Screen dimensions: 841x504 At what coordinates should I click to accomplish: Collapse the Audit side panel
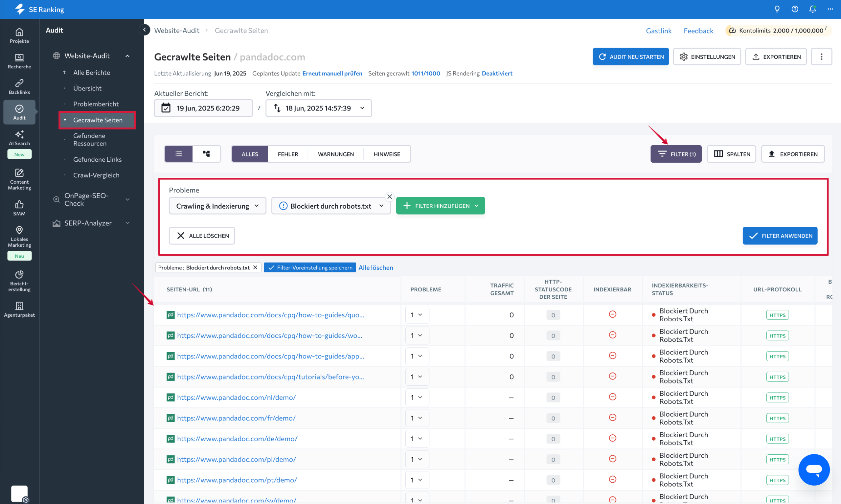(x=144, y=30)
